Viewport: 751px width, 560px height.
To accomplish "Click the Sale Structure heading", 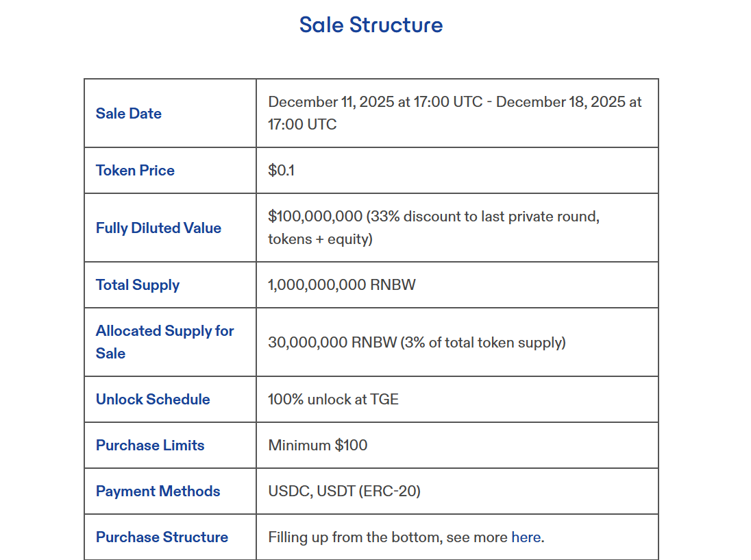I will (x=371, y=25).
